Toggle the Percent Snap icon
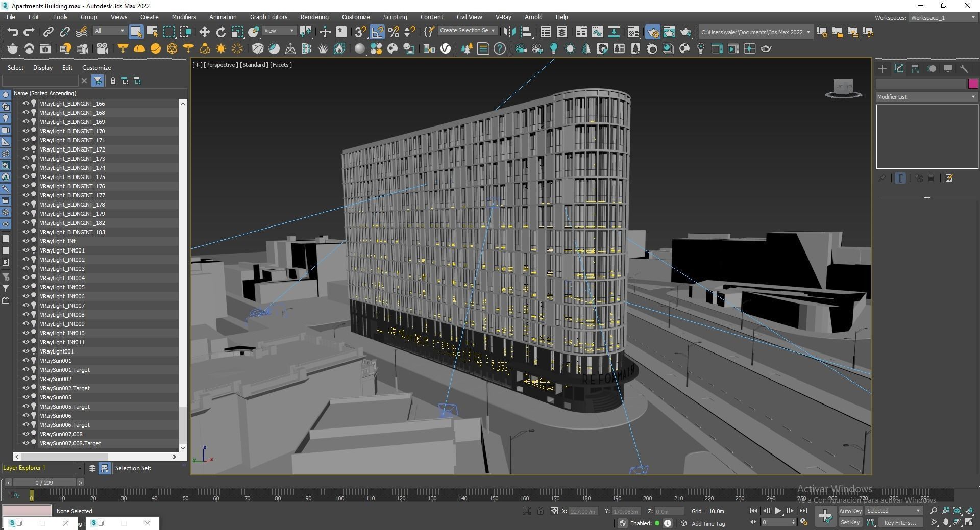The height and width of the screenshot is (530, 980). (394, 32)
